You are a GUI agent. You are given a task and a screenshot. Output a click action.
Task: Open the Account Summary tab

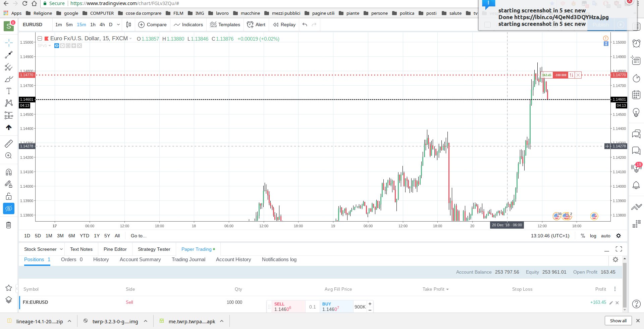pyautogui.click(x=140, y=260)
